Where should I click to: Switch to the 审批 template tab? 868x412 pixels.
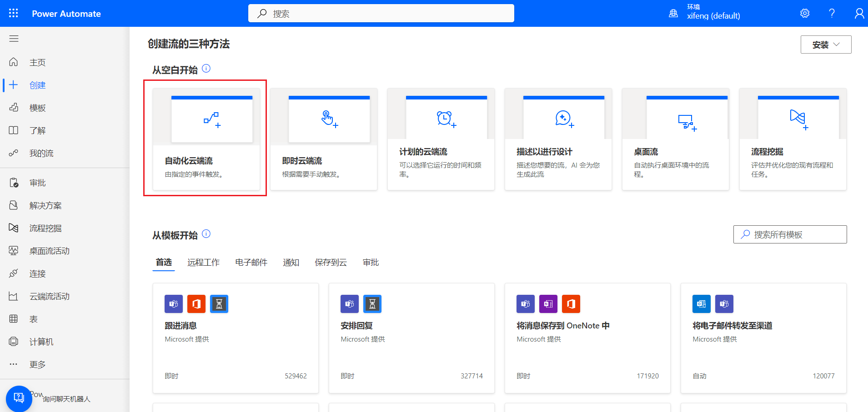tap(371, 262)
